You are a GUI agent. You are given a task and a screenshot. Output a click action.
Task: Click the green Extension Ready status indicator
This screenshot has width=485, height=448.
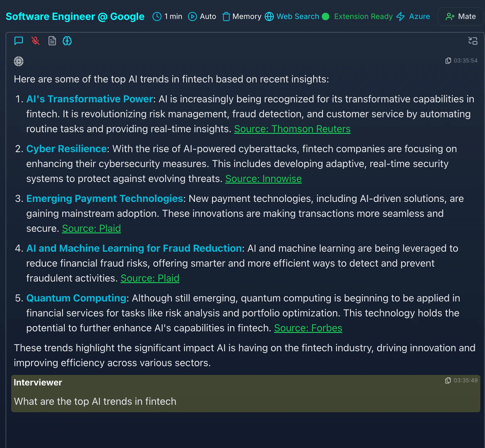pos(326,16)
